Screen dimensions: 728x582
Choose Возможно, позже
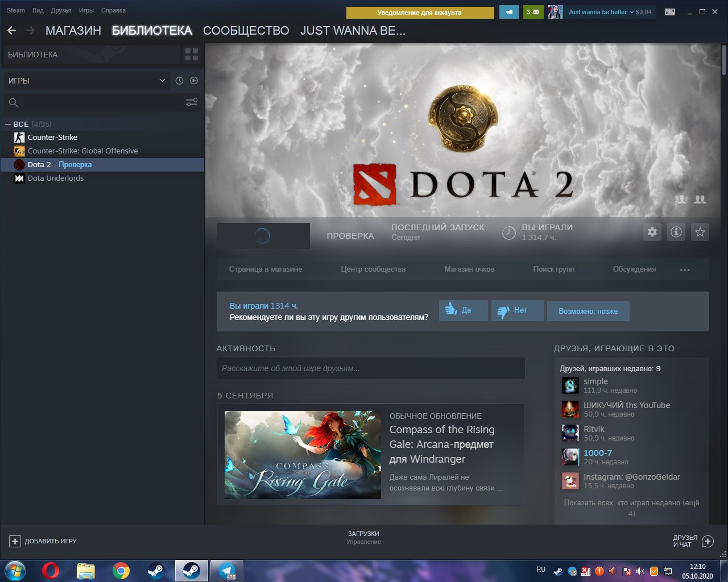(x=588, y=311)
